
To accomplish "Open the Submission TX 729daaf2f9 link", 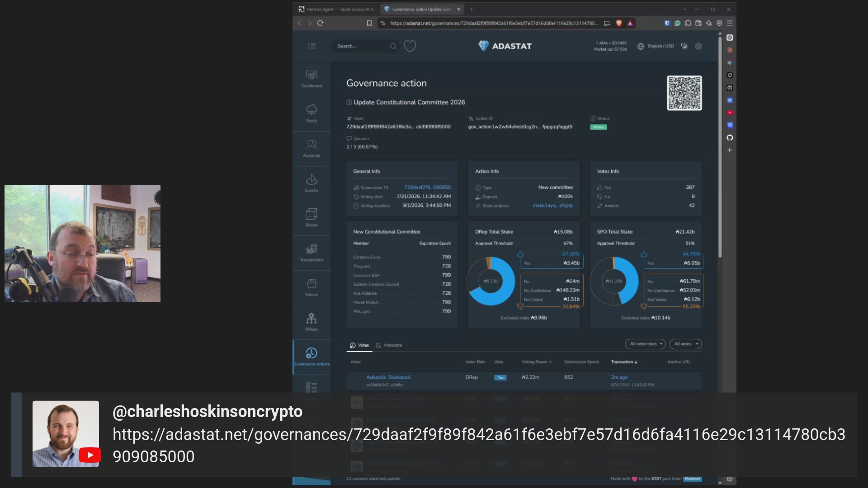I will coord(427,187).
